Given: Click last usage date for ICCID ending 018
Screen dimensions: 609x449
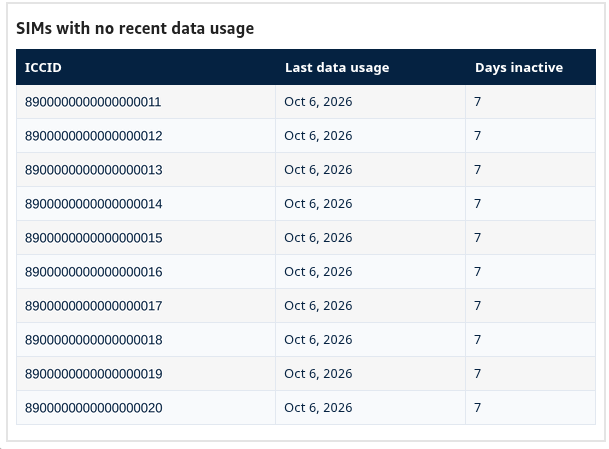Looking at the screenshot, I should 318,340.
